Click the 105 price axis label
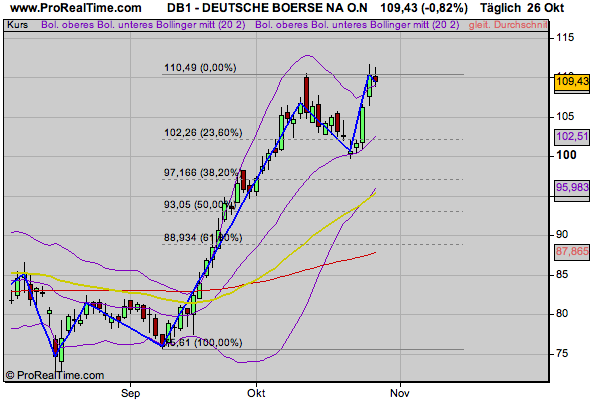The width and height of the screenshot is (600, 400). (565, 116)
